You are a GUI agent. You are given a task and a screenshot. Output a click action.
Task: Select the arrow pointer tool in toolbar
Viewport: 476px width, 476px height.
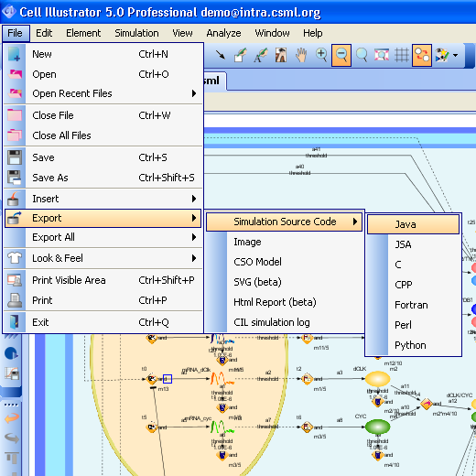coord(221,55)
